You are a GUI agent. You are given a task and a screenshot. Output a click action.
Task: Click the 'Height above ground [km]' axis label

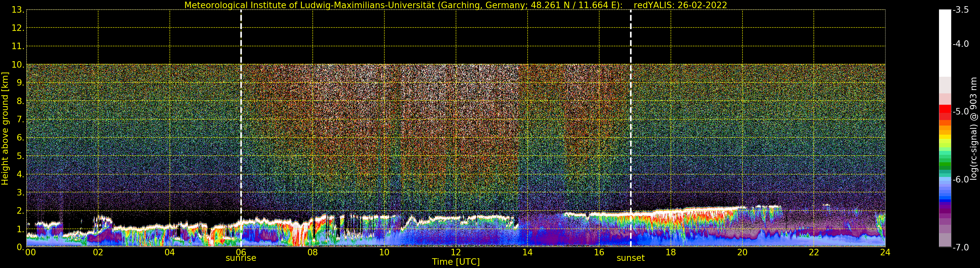pos(5,128)
